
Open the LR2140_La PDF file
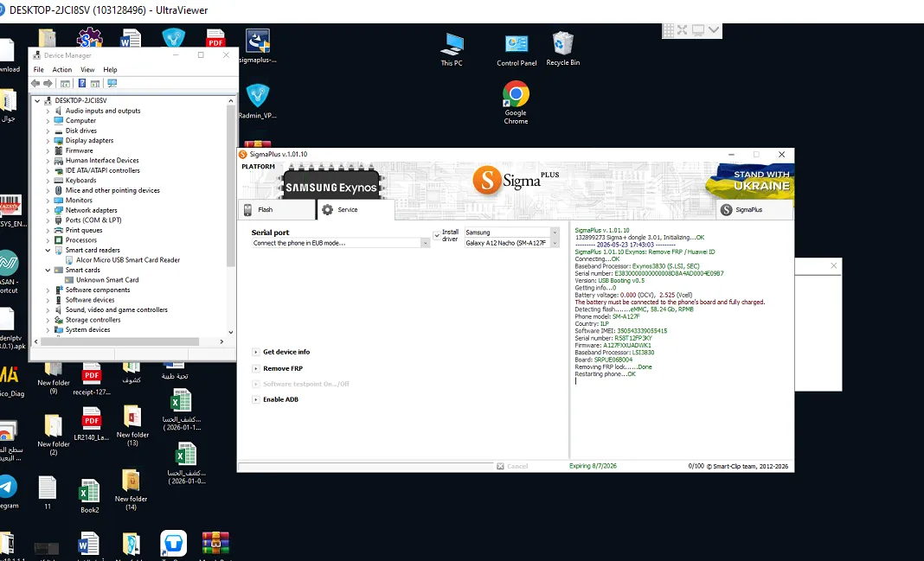coord(92,424)
